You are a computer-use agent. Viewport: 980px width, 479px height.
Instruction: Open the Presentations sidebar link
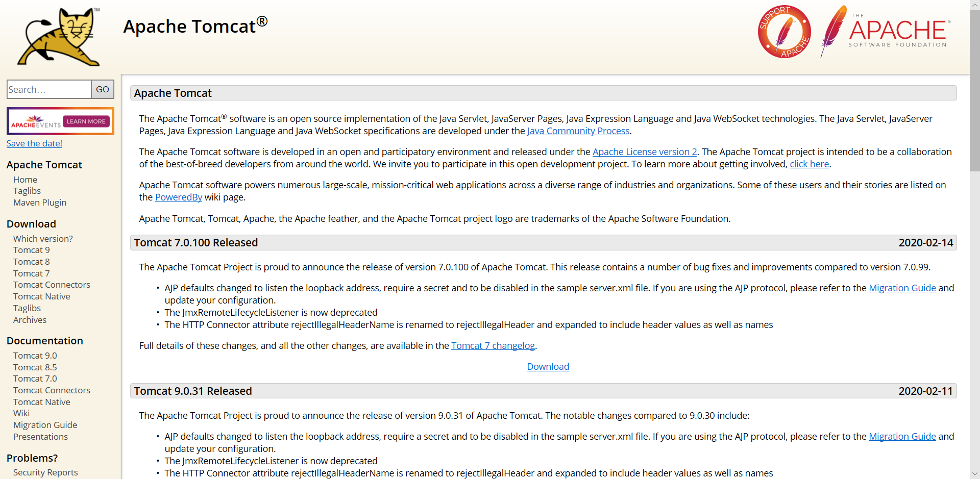40,437
